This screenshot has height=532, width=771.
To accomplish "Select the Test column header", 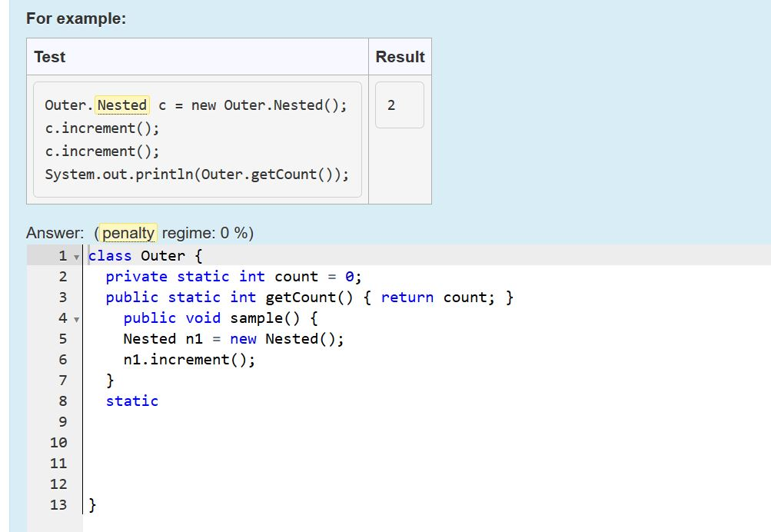I will pos(49,56).
